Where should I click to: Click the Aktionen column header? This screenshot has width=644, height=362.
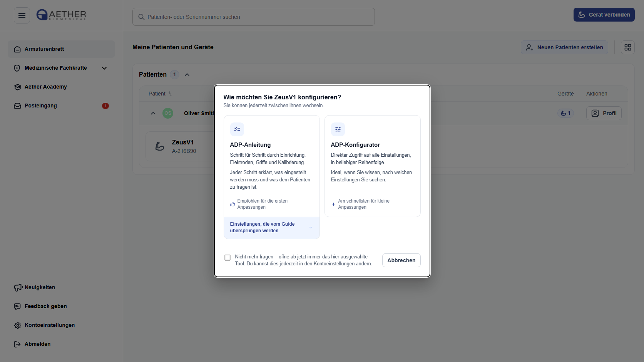[597, 94]
